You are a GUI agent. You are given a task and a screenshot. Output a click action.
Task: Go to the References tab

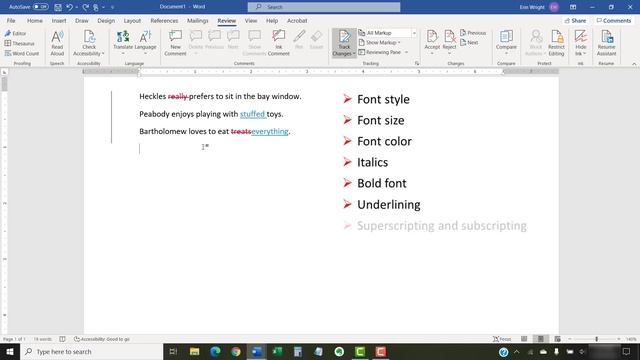click(164, 20)
